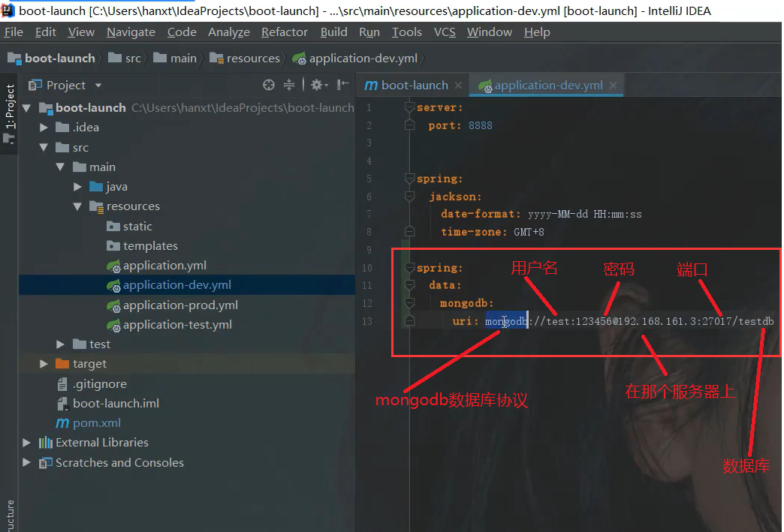The width and height of the screenshot is (784, 532).
Task: Select the templates folder icon
Action: point(113,246)
